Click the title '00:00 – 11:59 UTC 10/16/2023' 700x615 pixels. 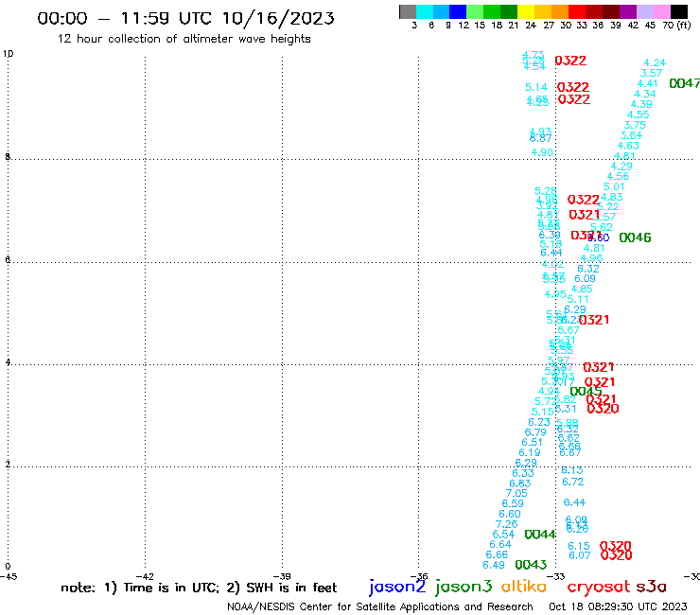click(185, 18)
